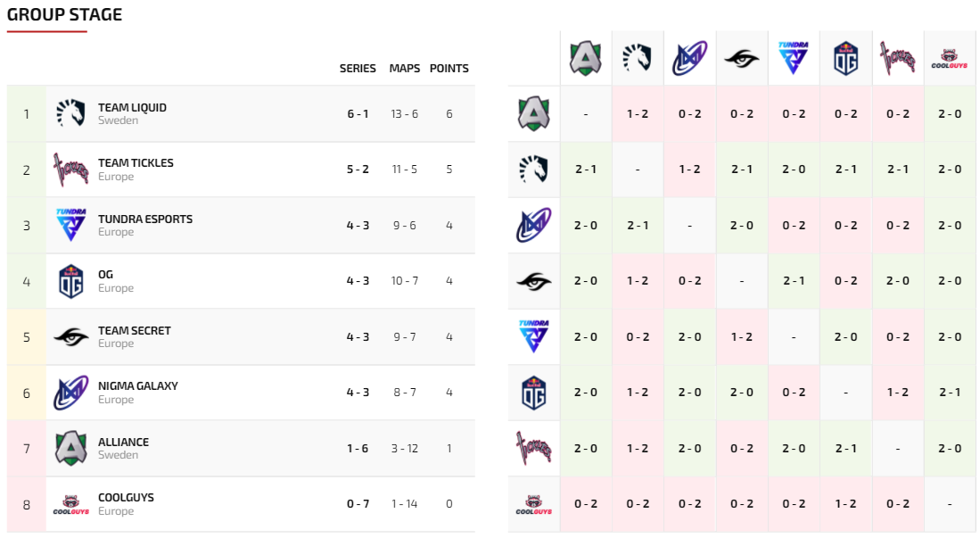Open CoolGuys logo in results grid top header
980x538 pixels.
(949, 58)
